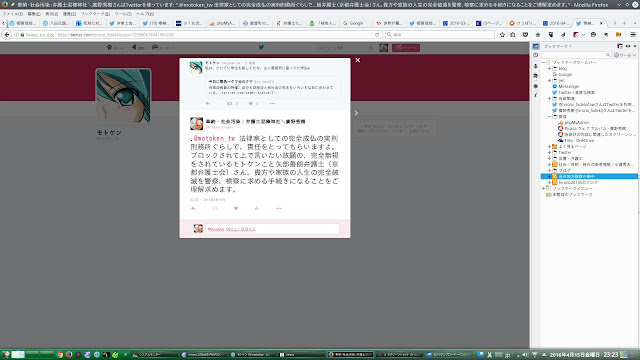Open Twitter notifications bell icon

coord(138,47)
